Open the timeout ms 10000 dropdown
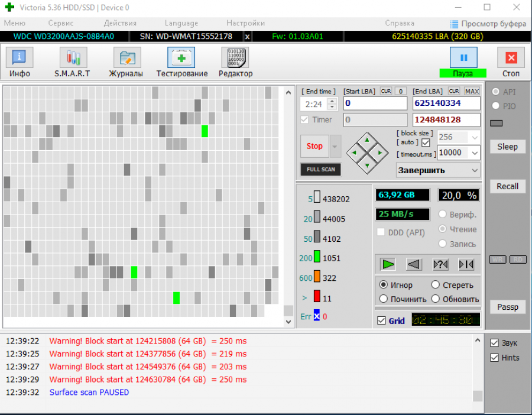The width and height of the screenshot is (532, 415). coord(475,153)
